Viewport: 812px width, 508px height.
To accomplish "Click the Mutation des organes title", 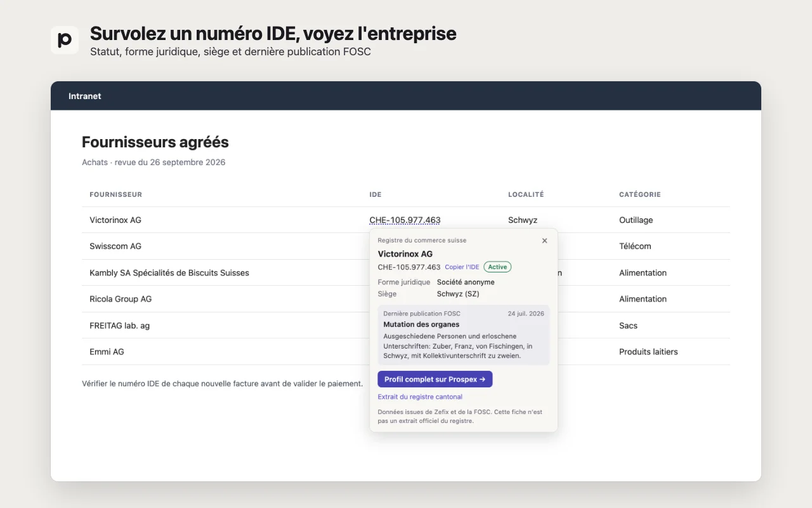I will pos(421,324).
